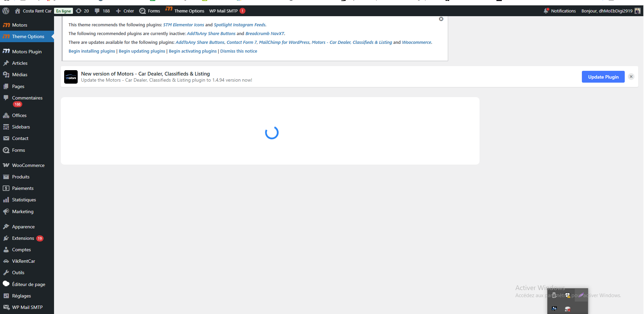Click the user avatar in admin bar
This screenshot has height=314, width=644.
[637, 11]
